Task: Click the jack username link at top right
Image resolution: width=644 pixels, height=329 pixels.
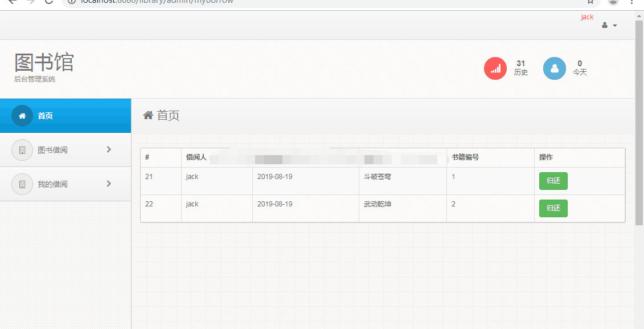Action: [587, 17]
